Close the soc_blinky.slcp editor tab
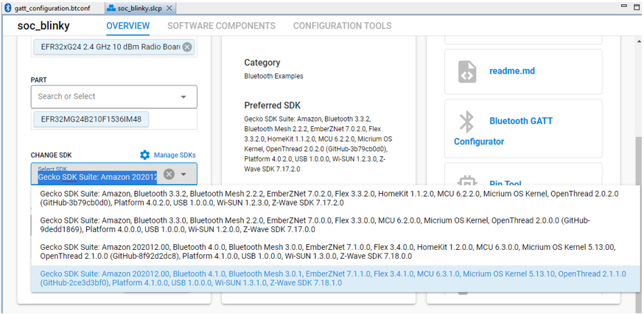The height and width of the screenshot is (314, 644). coord(170,8)
